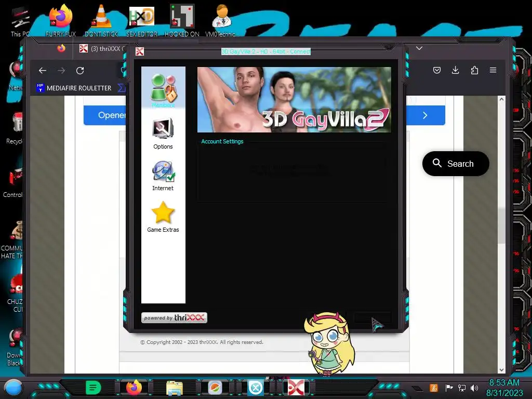Click the Copyright 2002 - 2023 thriXXX text
This screenshot has height=399, width=532.
pyautogui.click(x=202, y=342)
